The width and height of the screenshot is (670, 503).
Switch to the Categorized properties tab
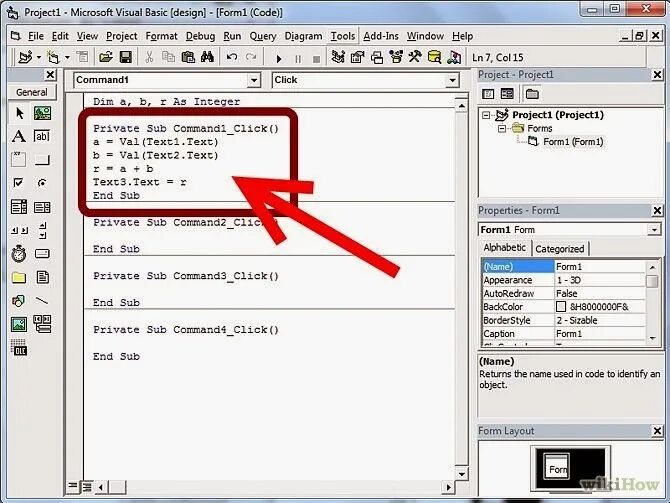point(559,249)
